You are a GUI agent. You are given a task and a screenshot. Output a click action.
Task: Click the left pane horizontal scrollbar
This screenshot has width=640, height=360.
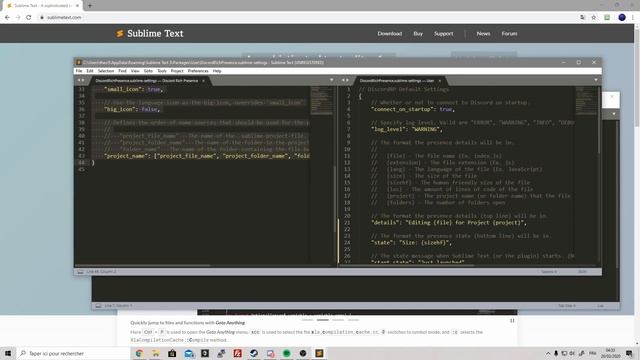tap(143, 266)
